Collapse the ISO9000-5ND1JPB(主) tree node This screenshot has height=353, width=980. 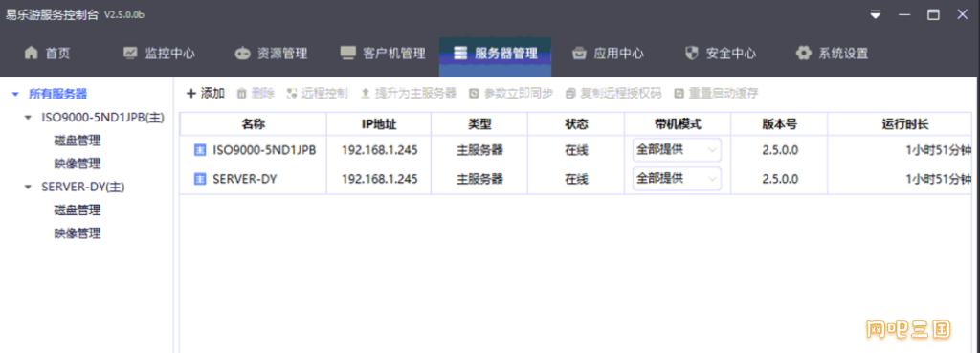[x=28, y=118]
